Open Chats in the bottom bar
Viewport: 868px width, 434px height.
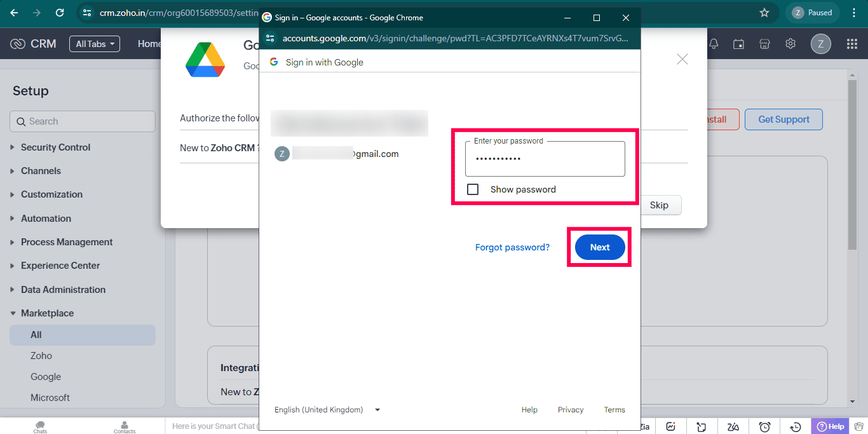(x=40, y=427)
